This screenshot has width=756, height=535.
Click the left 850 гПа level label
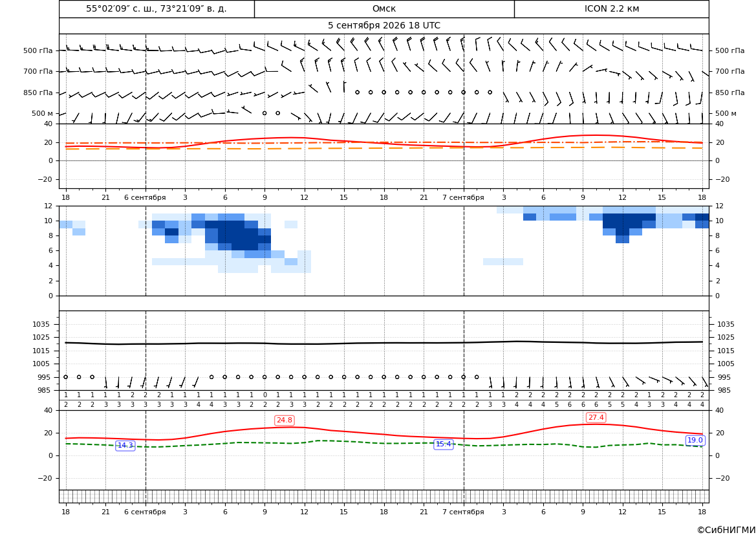click(38, 93)
